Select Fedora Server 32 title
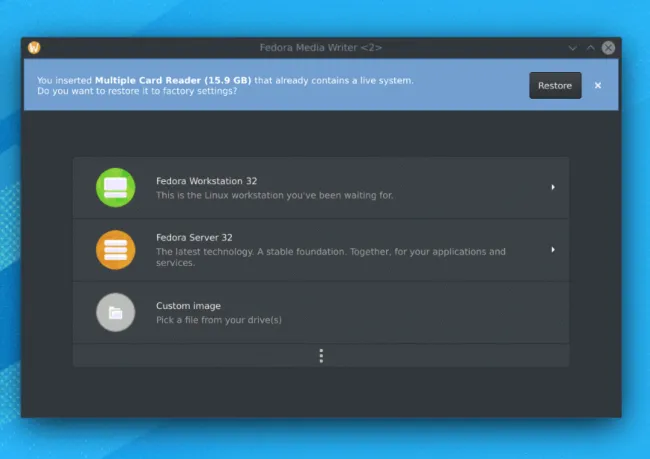Image resolution: width=650 pixels, height=459 pixels. pyautogui.click(x=194, y=238)
